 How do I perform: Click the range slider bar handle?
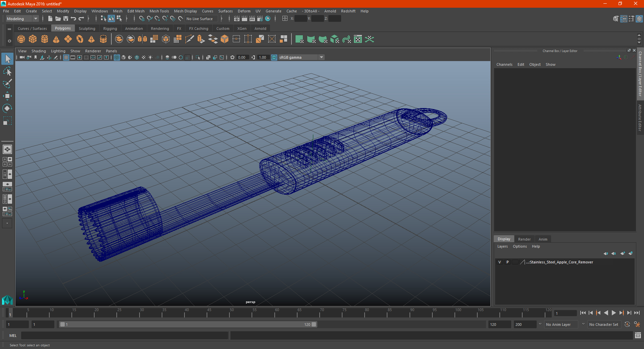click(188, 325)
